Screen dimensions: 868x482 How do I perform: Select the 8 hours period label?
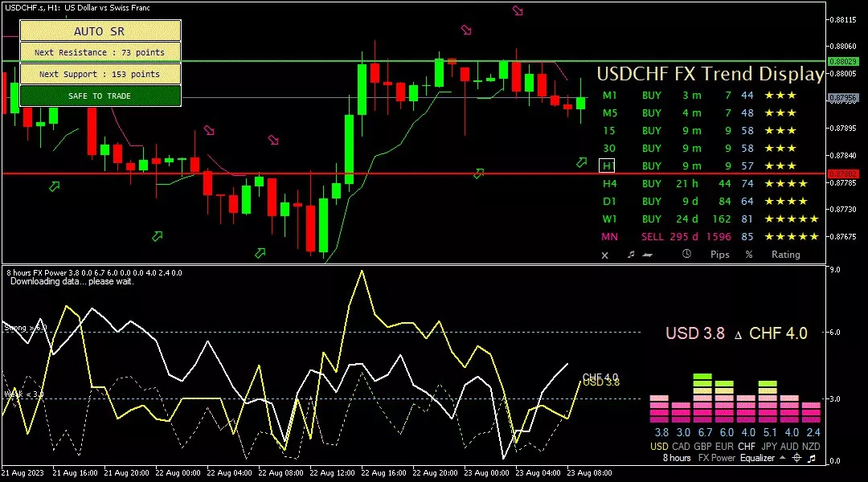coord(677,458)
